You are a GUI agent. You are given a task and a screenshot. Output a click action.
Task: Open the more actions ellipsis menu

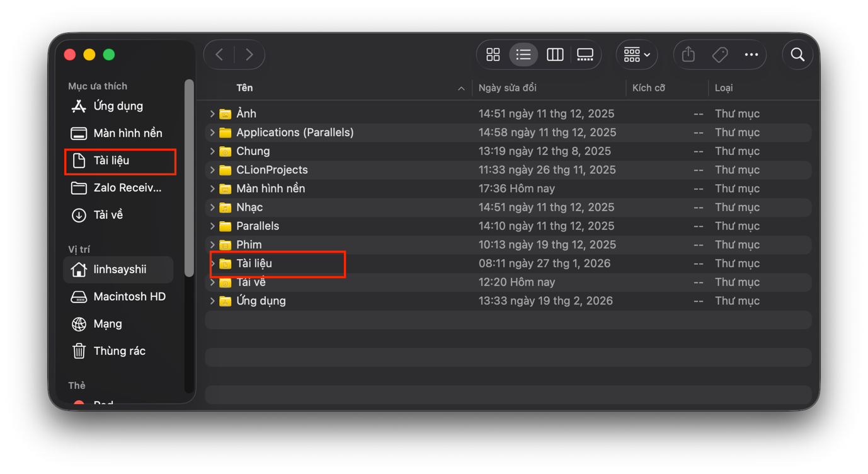click(x=751, y=55)
